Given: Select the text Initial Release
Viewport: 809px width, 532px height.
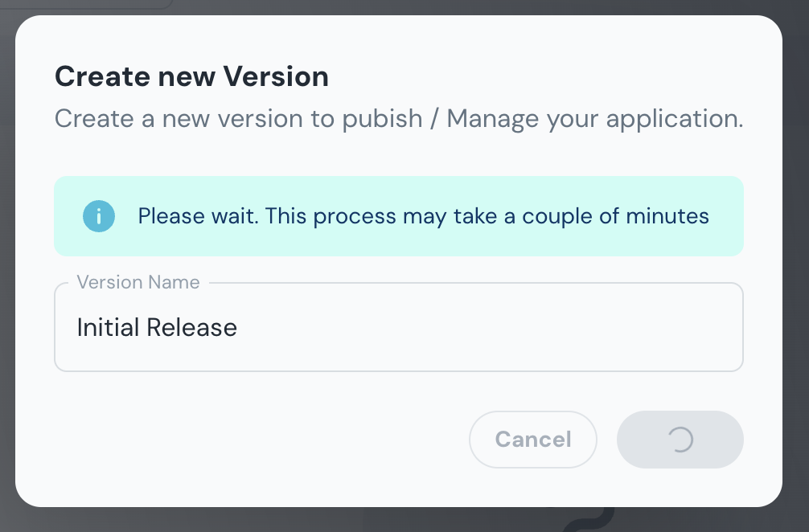Looking at the screenshot, I should click(157, 327).
